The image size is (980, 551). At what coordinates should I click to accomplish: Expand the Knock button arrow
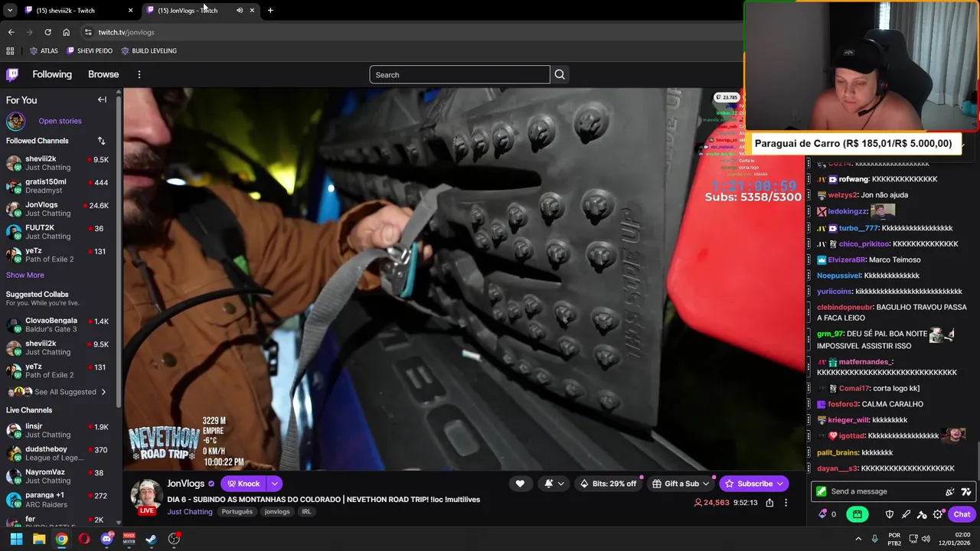pos(274,484)
